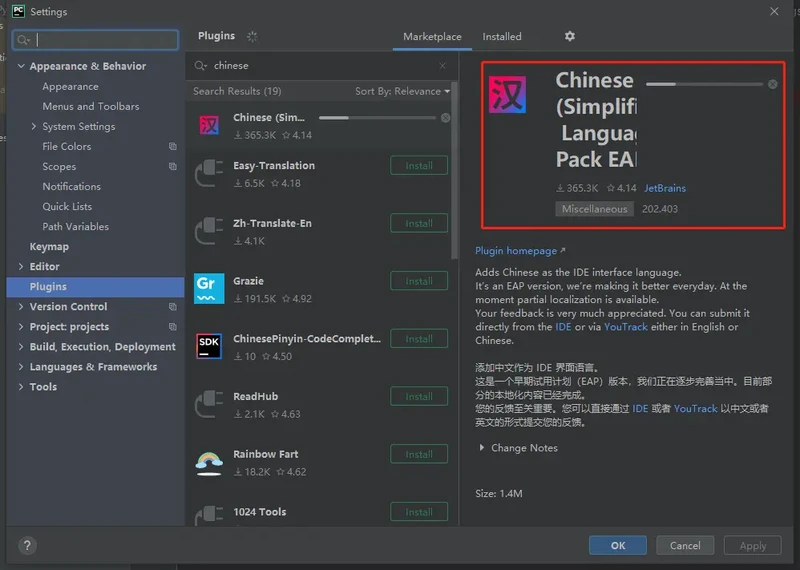800x570 pixels.
Task: Click the Grazie plugin icon
Action: (209, 289)
